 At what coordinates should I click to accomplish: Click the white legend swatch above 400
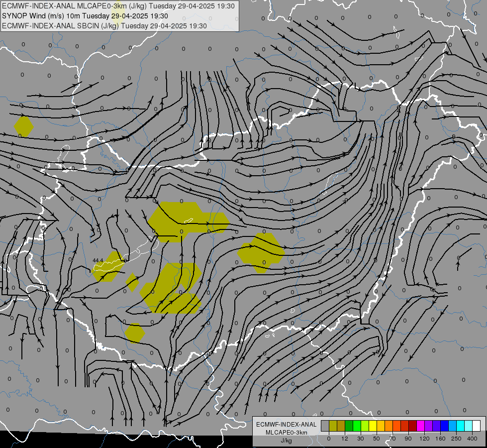pos(476,426)
